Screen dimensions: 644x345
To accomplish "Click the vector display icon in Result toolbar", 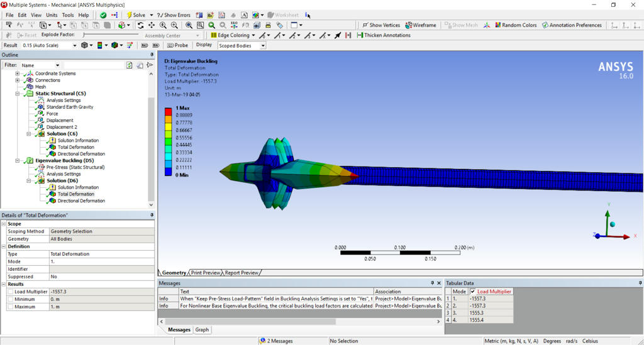I will pyautogui.click(x=130, y=45).
